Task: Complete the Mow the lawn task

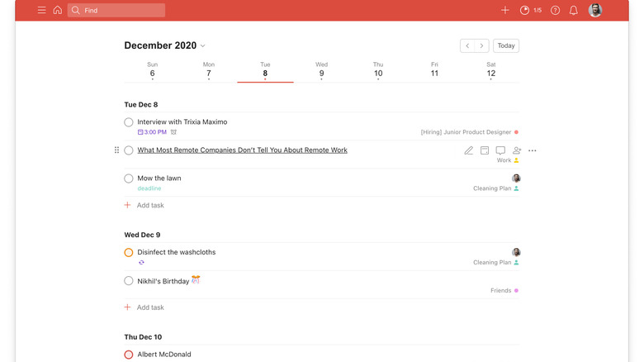Action: coord(129,179)
